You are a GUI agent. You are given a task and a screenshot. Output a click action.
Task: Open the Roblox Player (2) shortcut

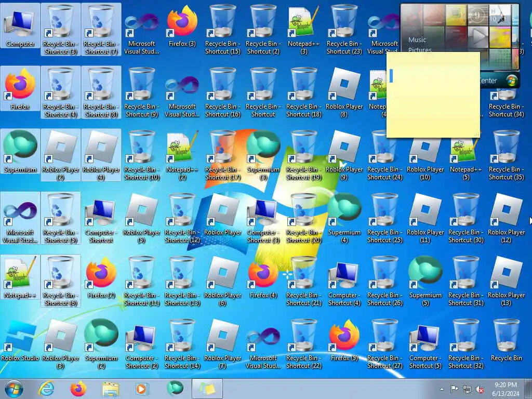tap(60, 155)
